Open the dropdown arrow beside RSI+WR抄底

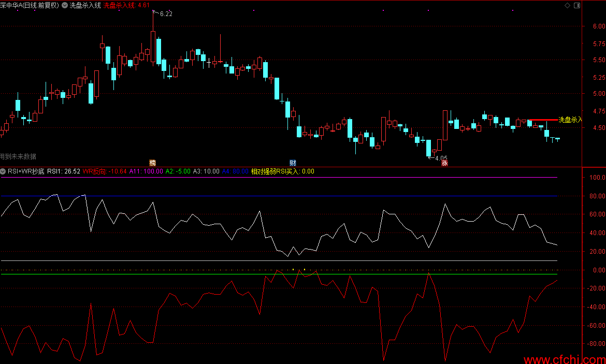pos(3,171)
